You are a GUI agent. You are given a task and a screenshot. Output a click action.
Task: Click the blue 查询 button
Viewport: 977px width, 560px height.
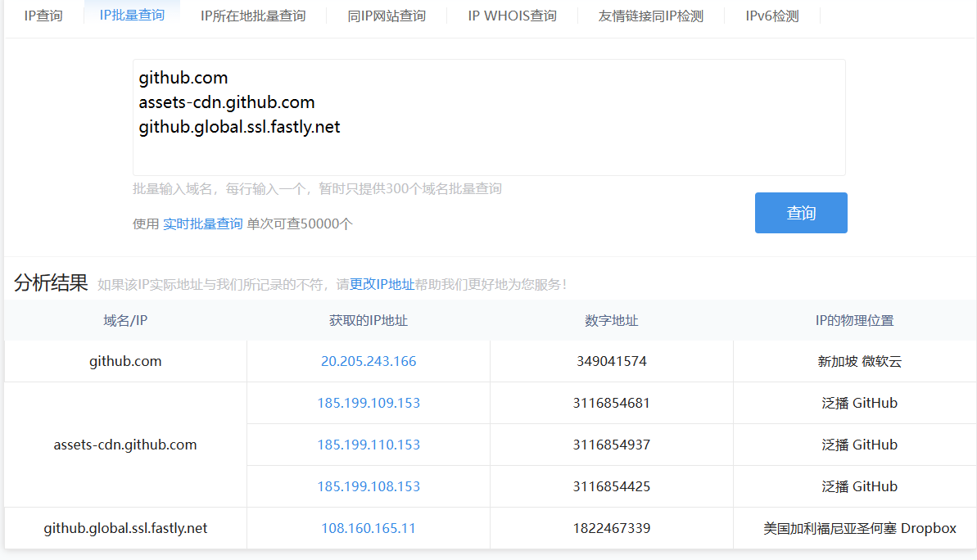[x=801, y=213]
